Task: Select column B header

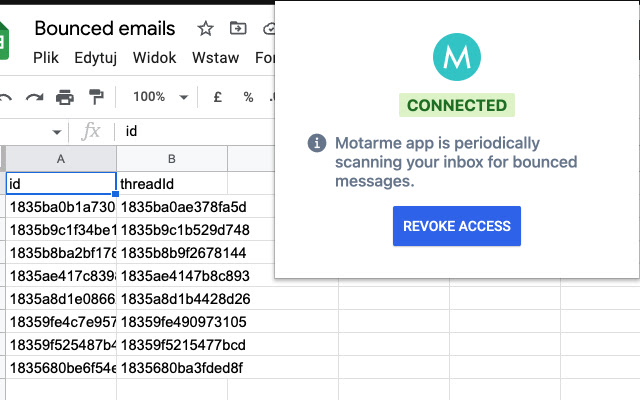Action: tap(172, 159)
